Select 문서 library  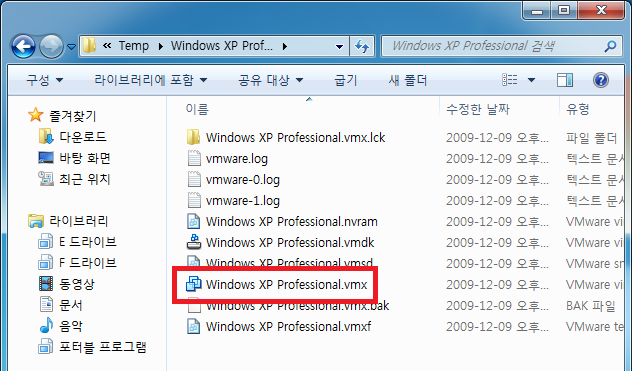[x=71, y=305]
